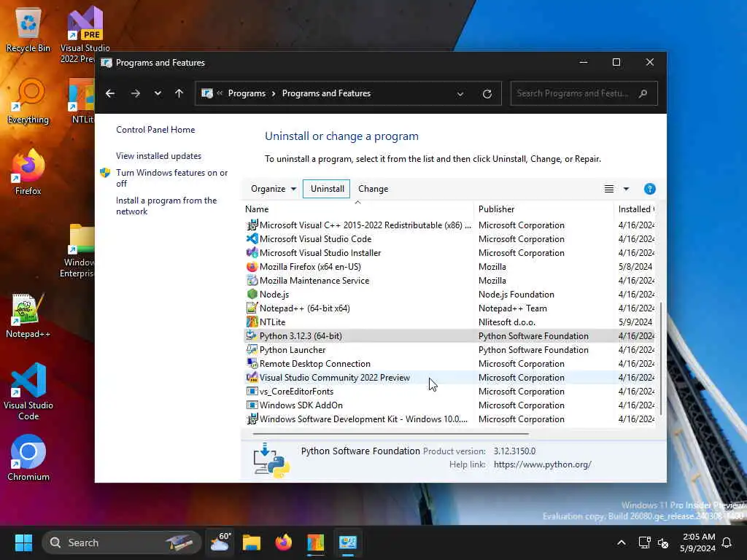Go up one level with Up arrow
The width and height of the screenshot is (747, 560).
pyautogui.click(x=179, y=93)
